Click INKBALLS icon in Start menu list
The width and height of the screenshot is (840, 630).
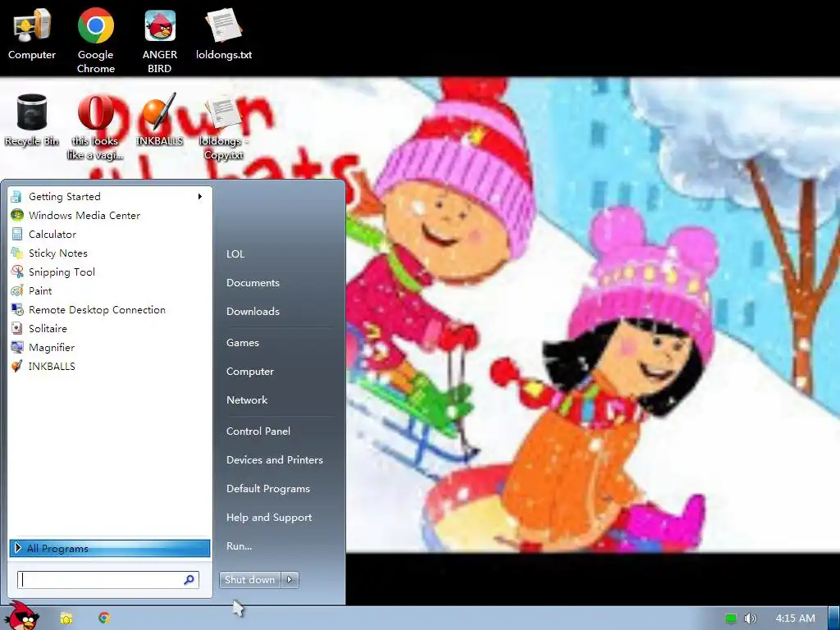[x=16, y=367]
